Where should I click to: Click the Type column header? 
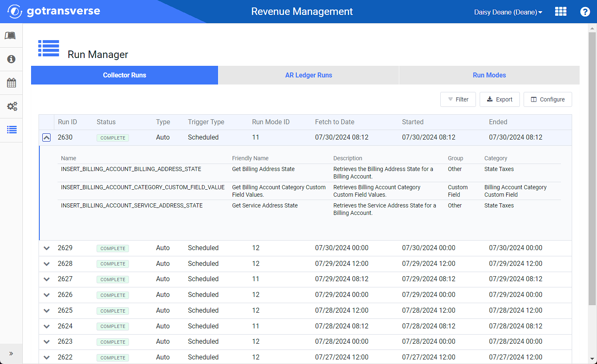163,122
